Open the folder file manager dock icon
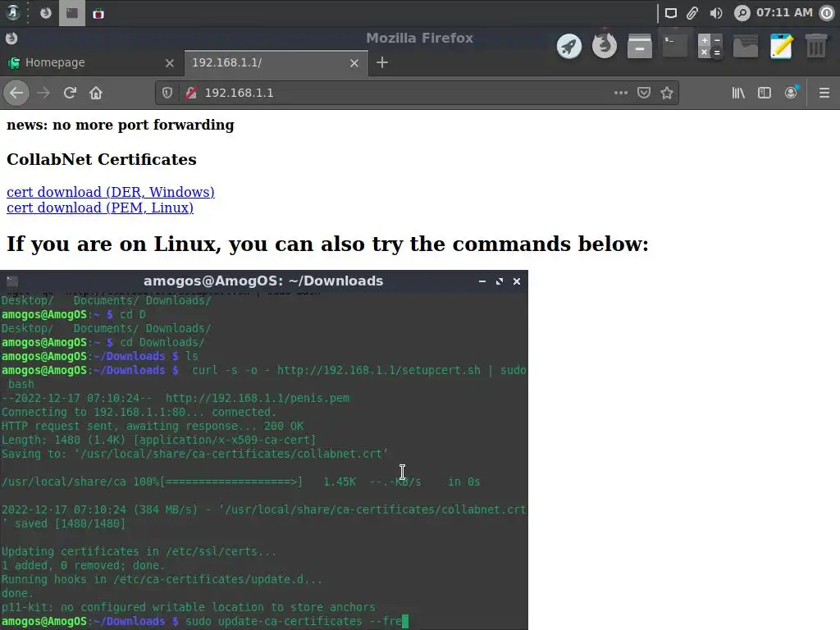The height and width of the screenshot is (630, 840). click(746, 46)
